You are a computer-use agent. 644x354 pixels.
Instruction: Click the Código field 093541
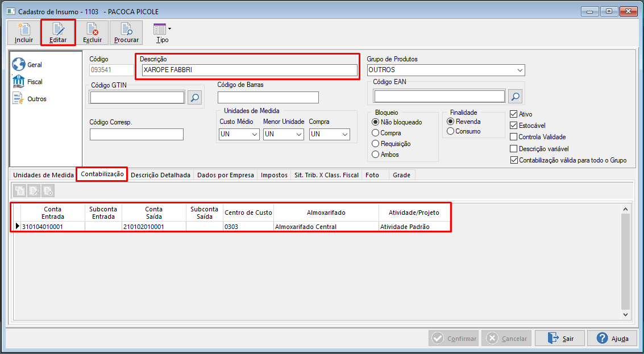(111, 70)
